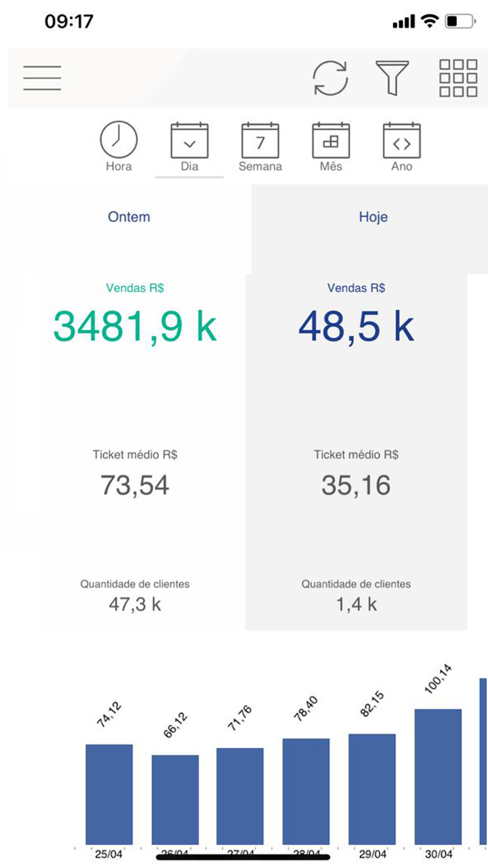
Task: Tap today's sales value 48,5 k
Action: (356, 327)
